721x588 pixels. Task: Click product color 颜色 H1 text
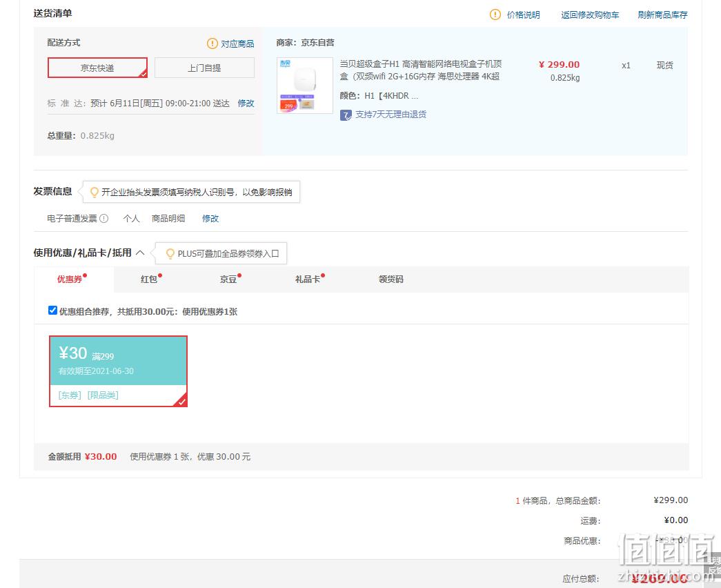click(x=379, y=96)
